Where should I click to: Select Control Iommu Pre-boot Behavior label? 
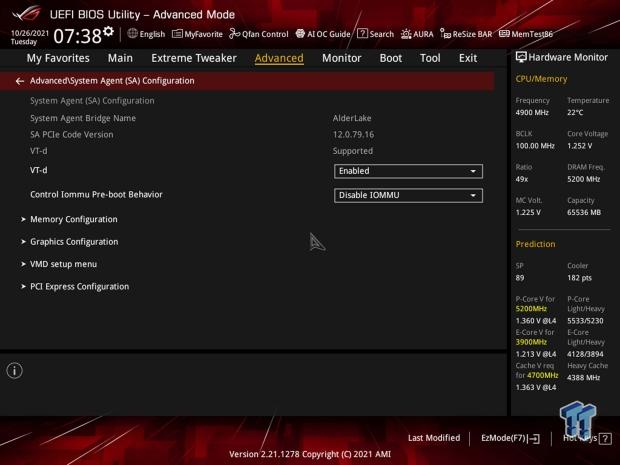(x=96, y=195)
